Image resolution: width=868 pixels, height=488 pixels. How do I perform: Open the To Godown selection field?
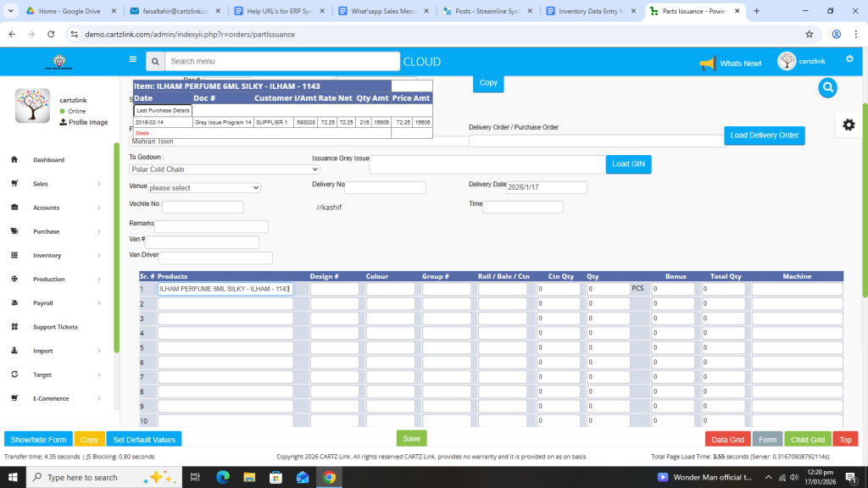pyautogui.click(x=215, y=169)
